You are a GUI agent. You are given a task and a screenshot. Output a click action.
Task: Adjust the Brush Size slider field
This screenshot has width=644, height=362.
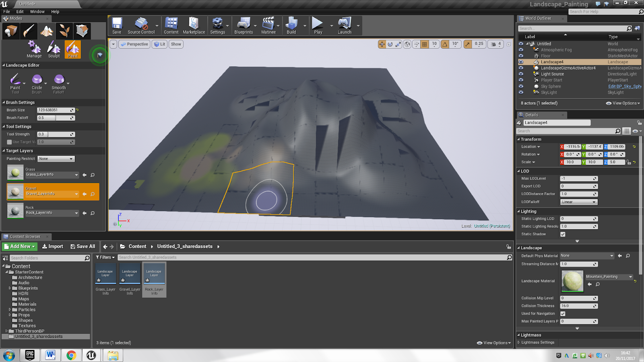point(56,110)
